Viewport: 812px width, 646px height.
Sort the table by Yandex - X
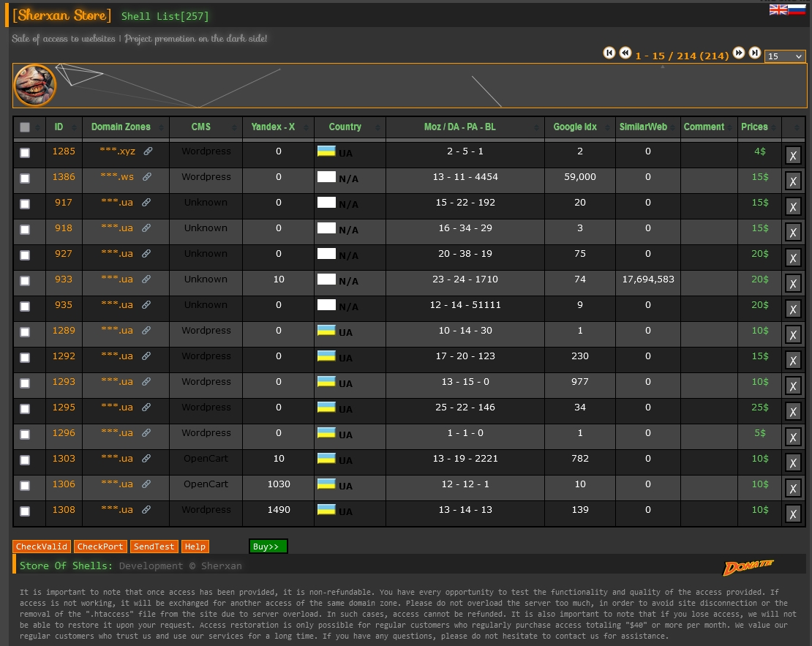coord(278,127)
